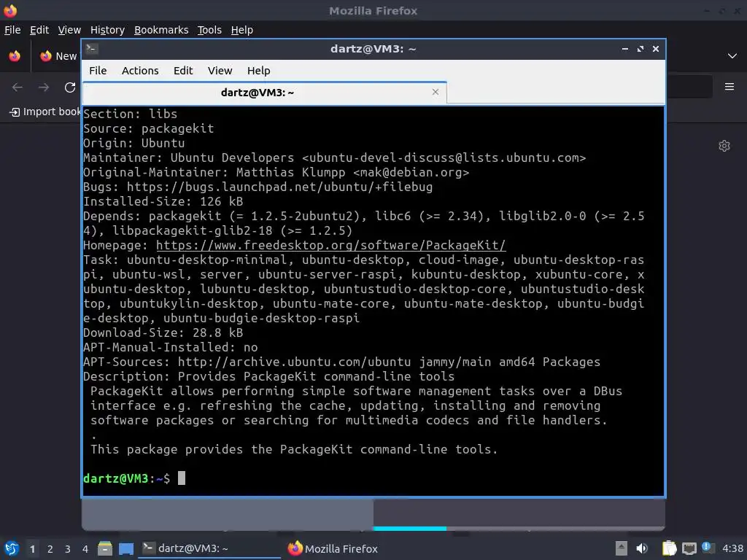747x560 pixels.
Task: Open the terminal View menu
Action: pyautogui.click(x=220, y=71)
